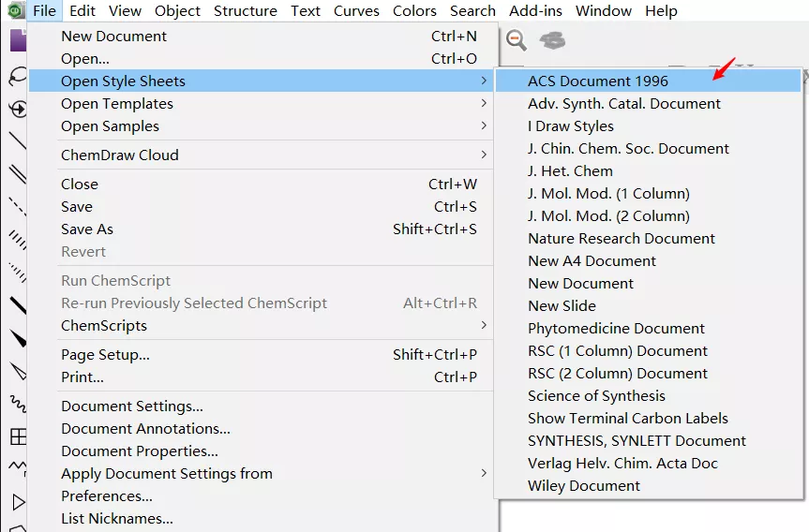
Task: Open the Add-ins menu
Action: (x=535, y=10)
